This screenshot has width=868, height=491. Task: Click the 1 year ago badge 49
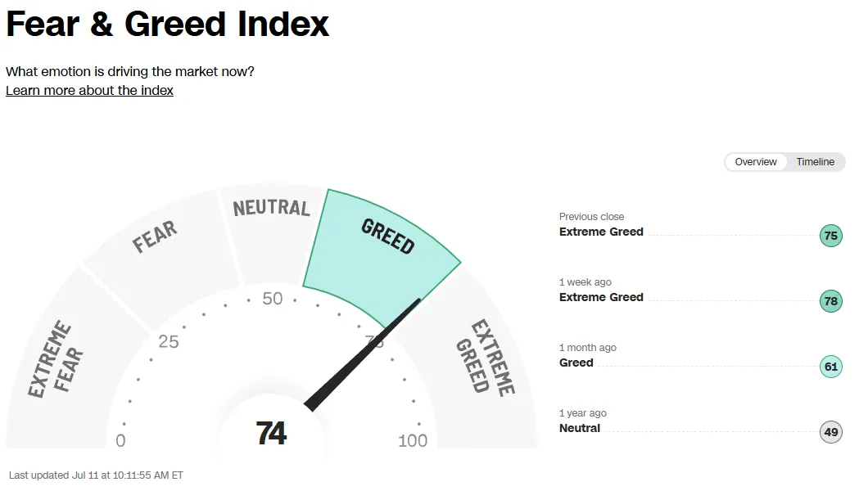(x=830, y=432)
